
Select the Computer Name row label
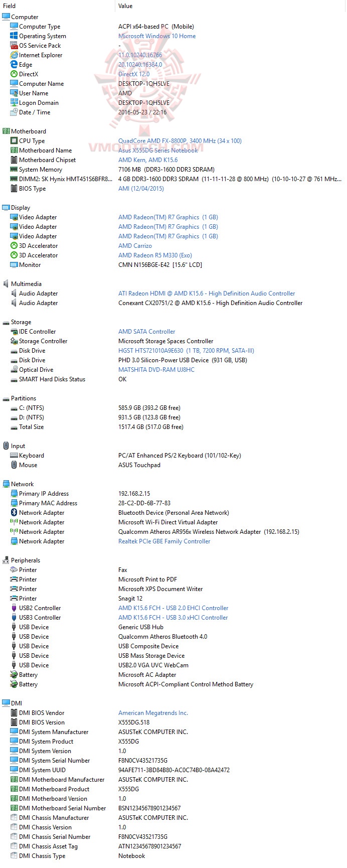(x=42, y=84)
